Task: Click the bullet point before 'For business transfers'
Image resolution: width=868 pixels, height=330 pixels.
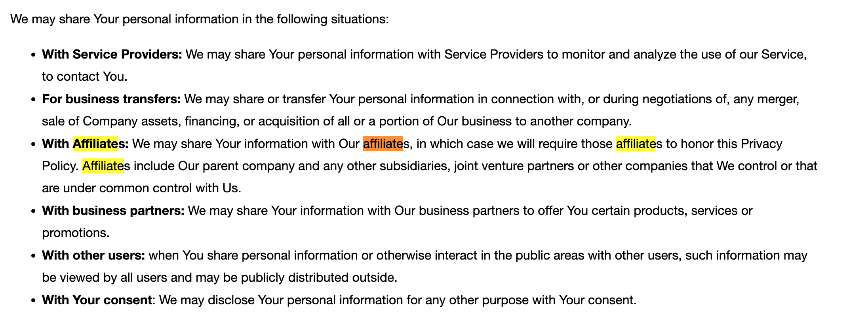Action: [34, 99]
